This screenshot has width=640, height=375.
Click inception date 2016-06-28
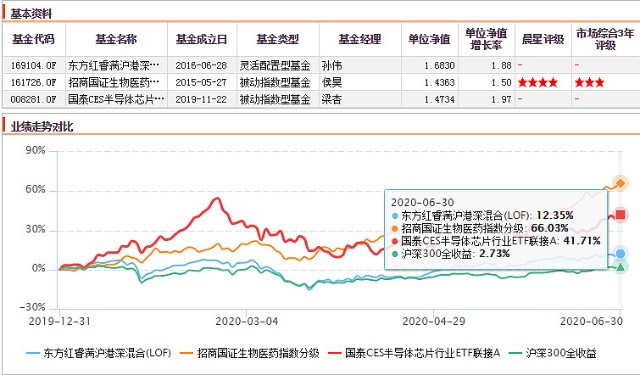(x=201, y=65)
